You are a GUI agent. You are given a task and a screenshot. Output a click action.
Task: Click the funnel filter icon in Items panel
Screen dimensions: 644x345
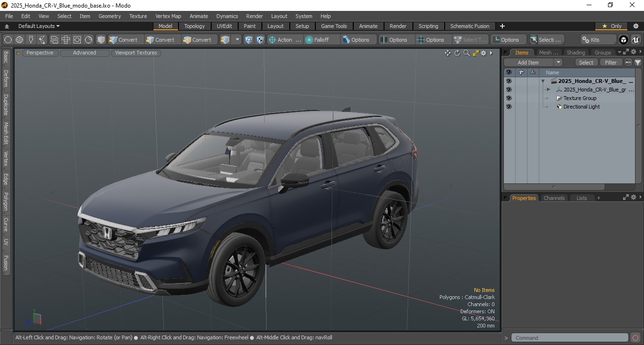click(638, 63)
